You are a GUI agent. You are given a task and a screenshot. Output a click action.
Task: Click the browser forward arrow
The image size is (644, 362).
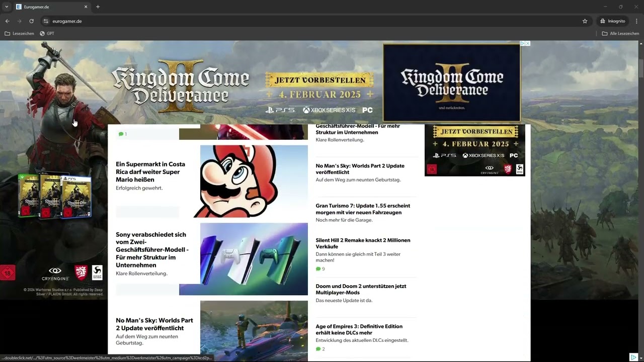[19, 21]
